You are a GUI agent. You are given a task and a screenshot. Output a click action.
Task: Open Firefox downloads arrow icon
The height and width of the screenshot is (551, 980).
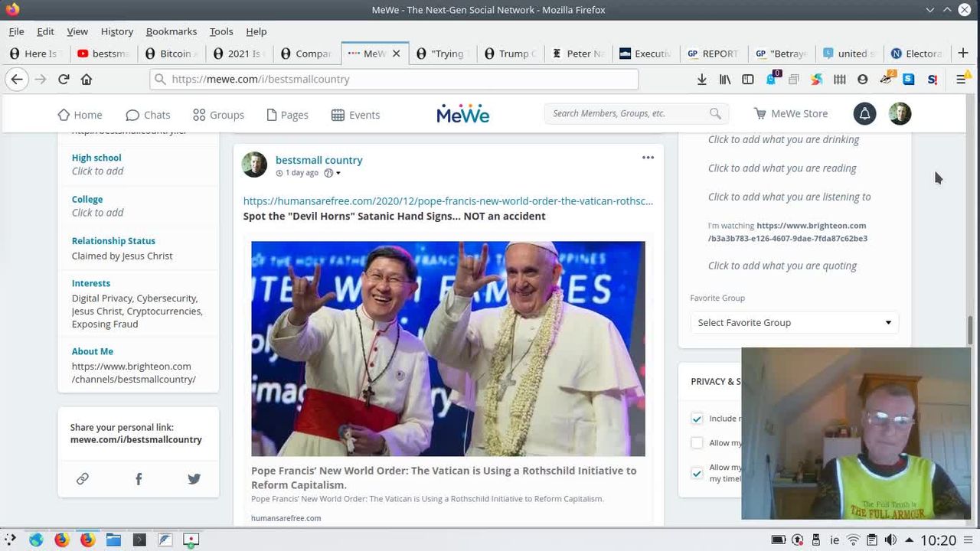[x=701, y=80]
